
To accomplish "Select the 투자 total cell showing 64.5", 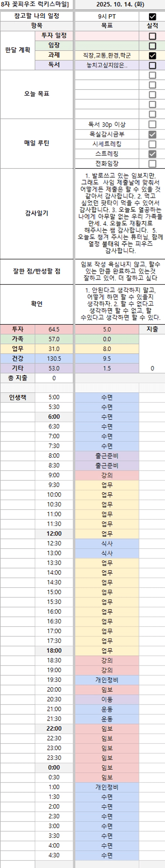I will coord(54,329).
